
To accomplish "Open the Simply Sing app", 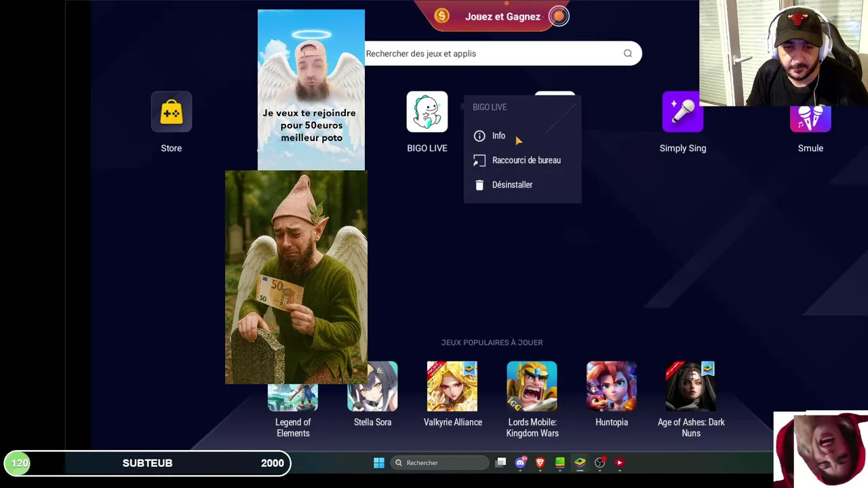I will (x=683, y=112).
